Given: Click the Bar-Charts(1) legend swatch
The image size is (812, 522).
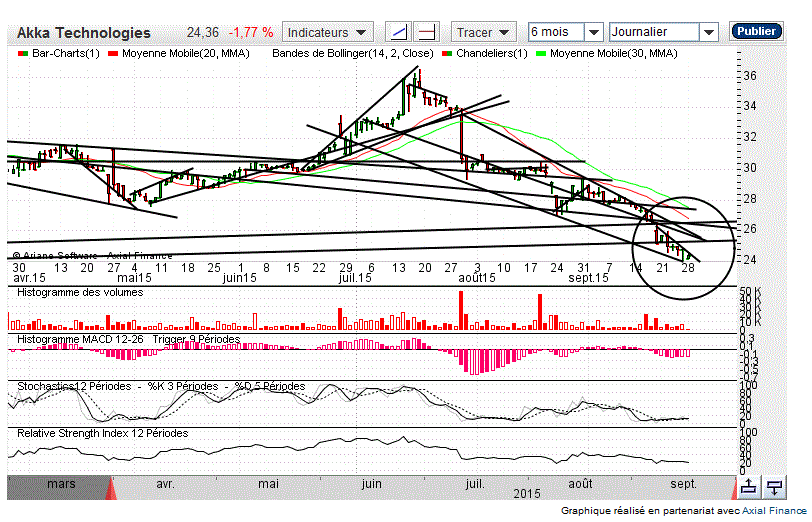Looking at the screenshot, I should [x=23, y=54].
